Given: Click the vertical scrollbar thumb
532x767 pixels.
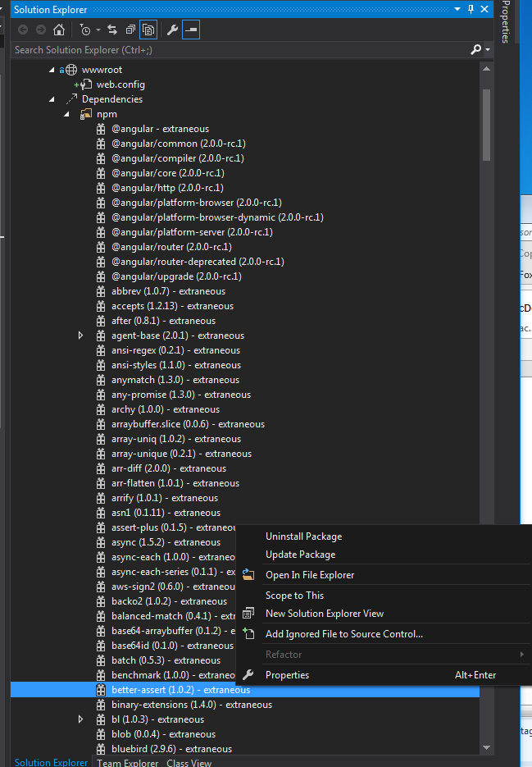Looking at the screenshot, I should pyautogui.click(x=487, y=125).
